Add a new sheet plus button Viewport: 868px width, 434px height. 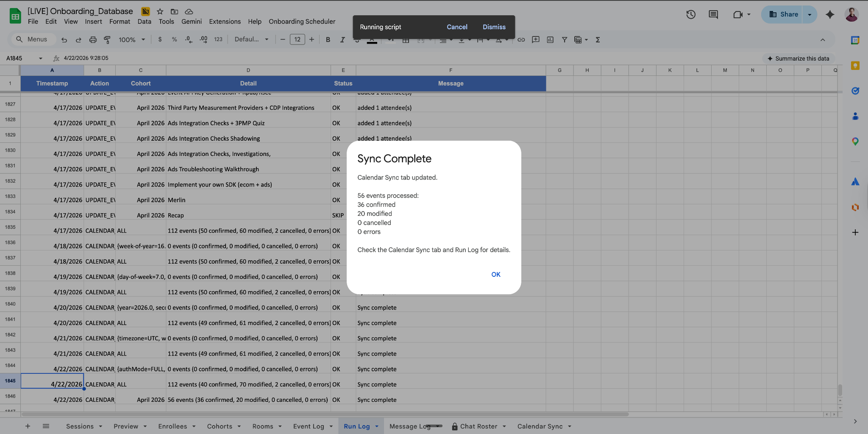pos(28,426)
